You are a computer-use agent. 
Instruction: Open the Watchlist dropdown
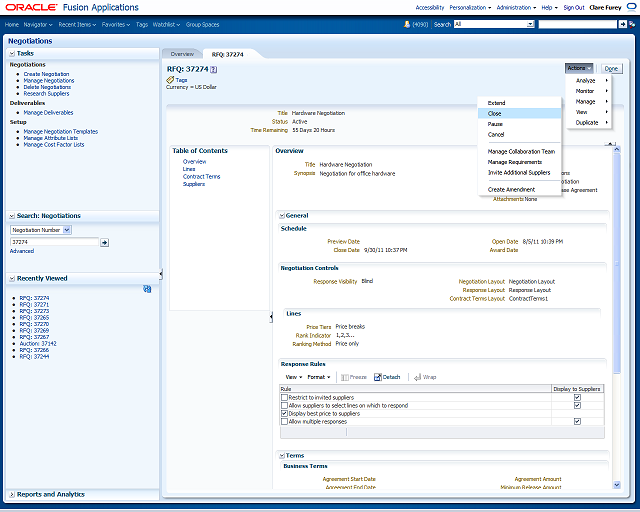(166, 24)
